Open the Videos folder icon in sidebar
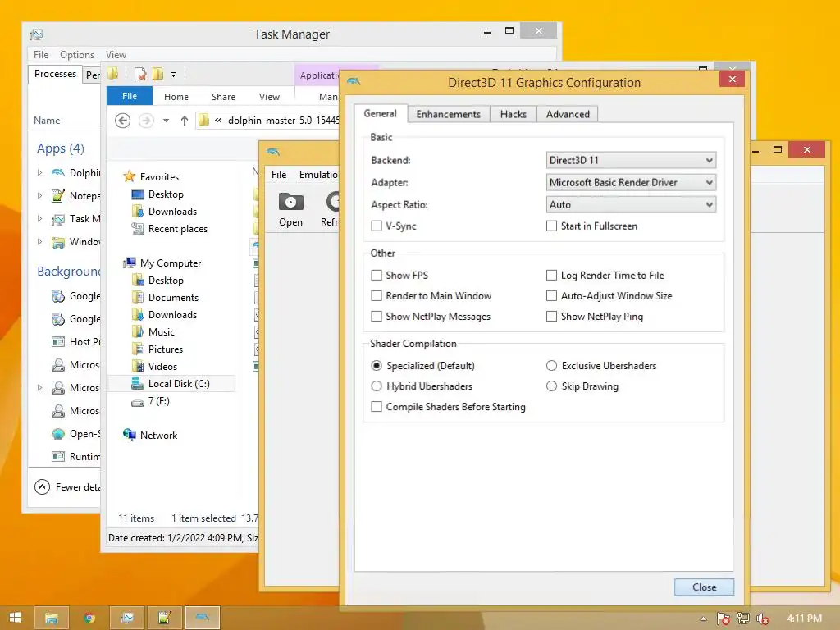The height and width of the screenshot is (630, 840). click(x=138, y=367)
